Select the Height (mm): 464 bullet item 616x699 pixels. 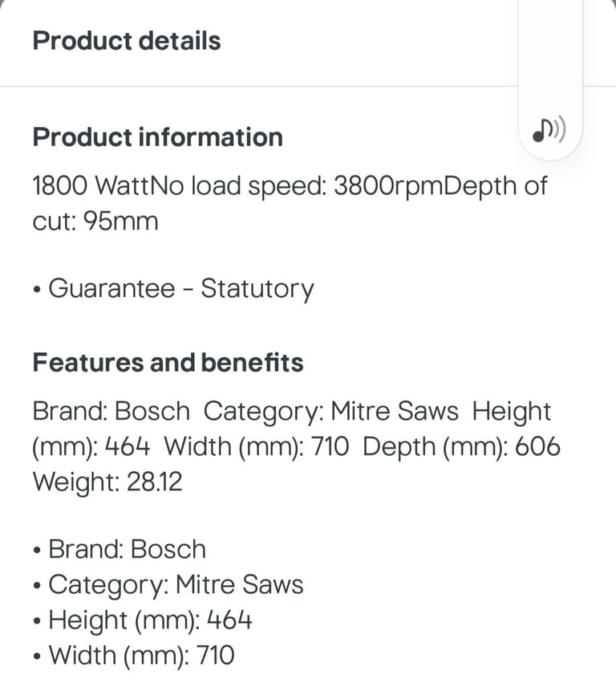coord(142,620)
